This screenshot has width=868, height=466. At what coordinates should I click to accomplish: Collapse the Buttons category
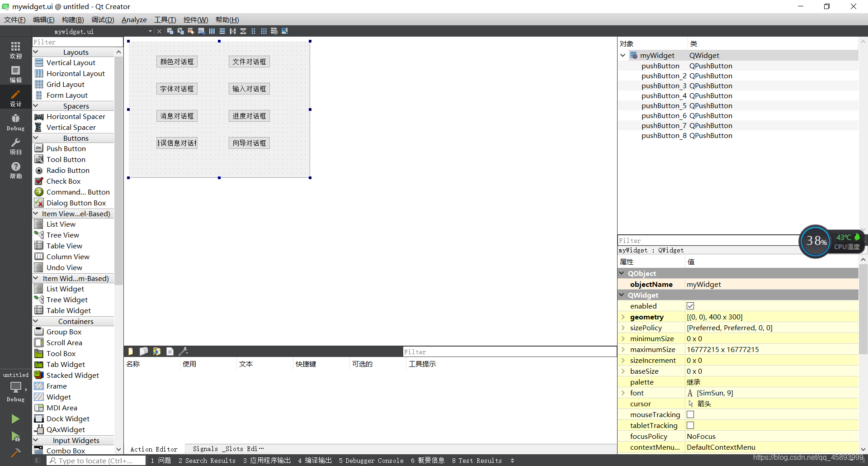tap(36, 138)
